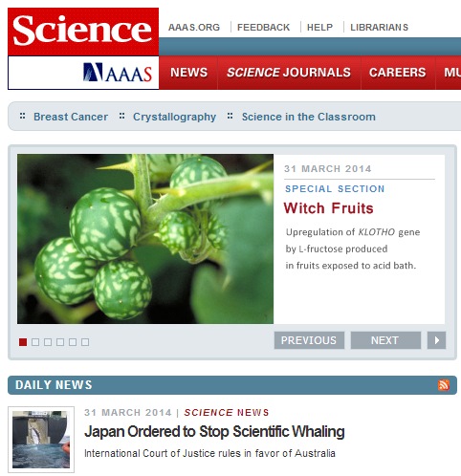Select the first red slide indicator
461x476 pixels.
(x=23, y=342)
